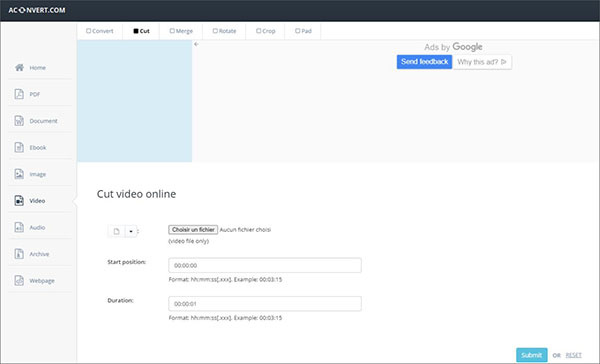Screen dimensions: 600x364
Task: Expand the file source dropdown arrow
Action: pyautogui.click(x=130, y=231)
